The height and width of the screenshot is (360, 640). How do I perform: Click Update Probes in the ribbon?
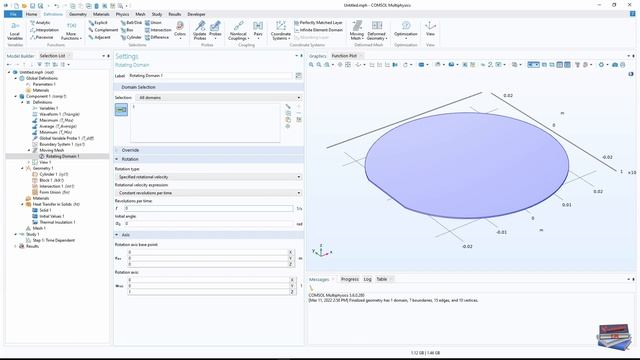point(200,31)
